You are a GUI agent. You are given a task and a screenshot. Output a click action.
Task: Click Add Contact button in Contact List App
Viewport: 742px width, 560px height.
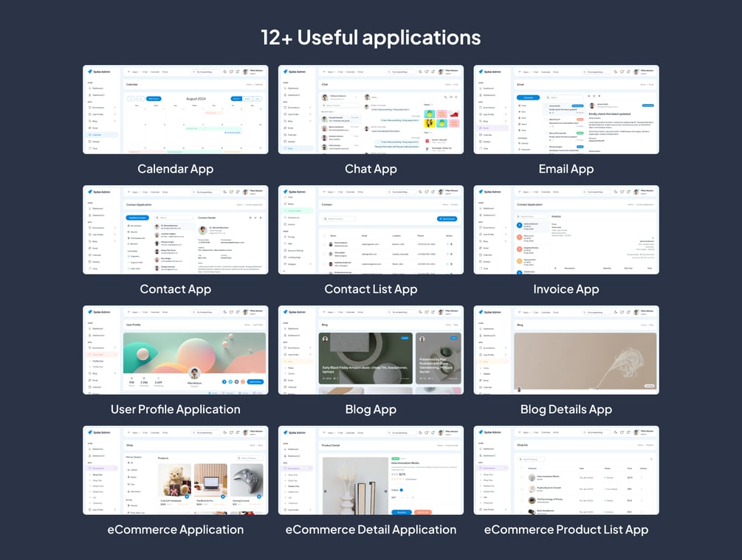pyautogui.click(x=447, y=219)
